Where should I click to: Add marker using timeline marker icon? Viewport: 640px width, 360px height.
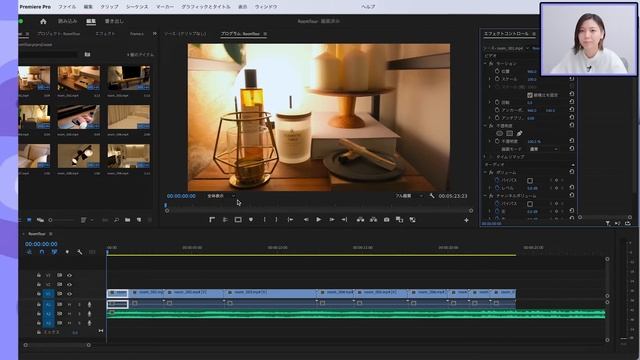pyautogui.click(x=67, y=252)
